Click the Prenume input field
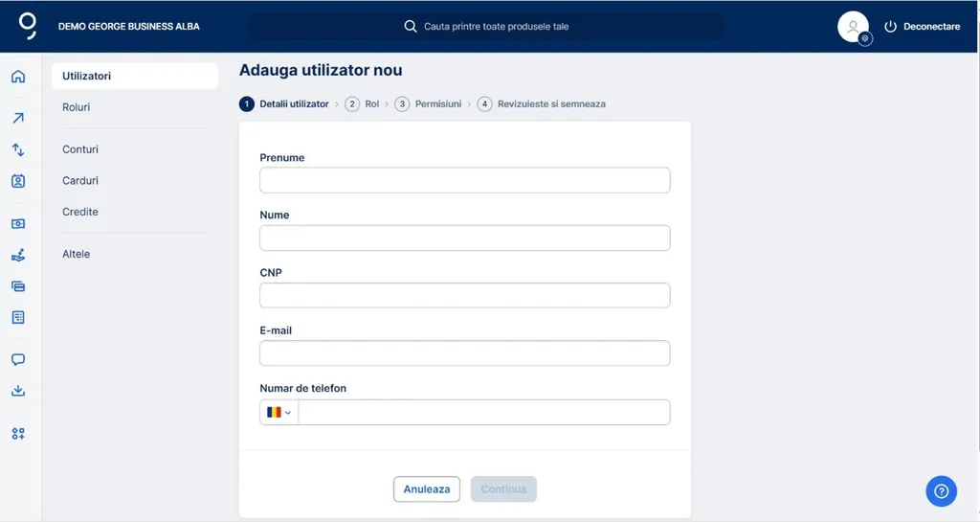Image resolution: width=980 pixels, height=522 pixels. pos(464,180)
